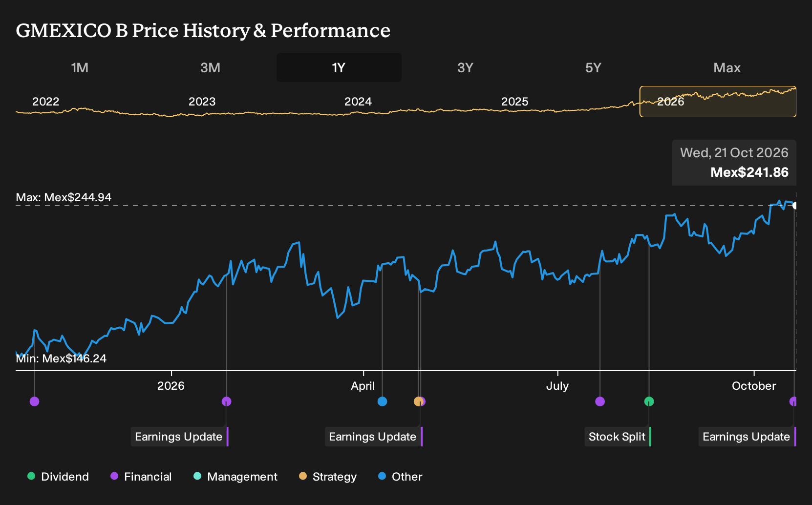Toggle the Management legend filter
This screenshot has height=505, width=812.
pyautogui.click(x=235, y=477)
